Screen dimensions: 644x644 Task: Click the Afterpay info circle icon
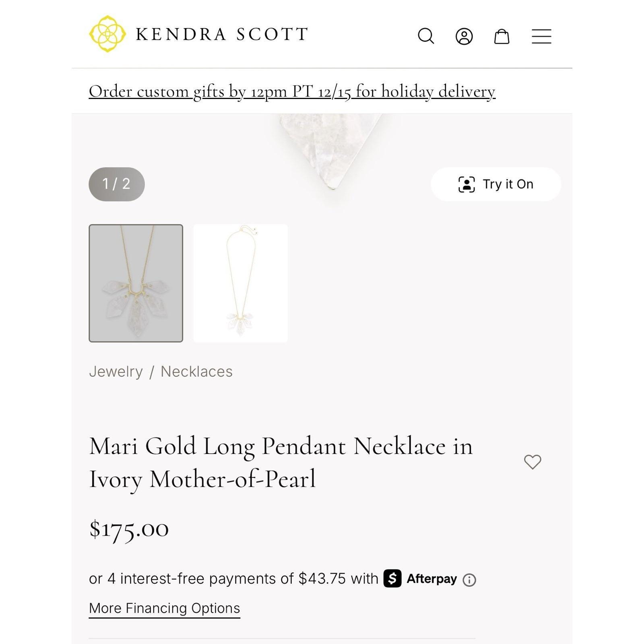469,580
